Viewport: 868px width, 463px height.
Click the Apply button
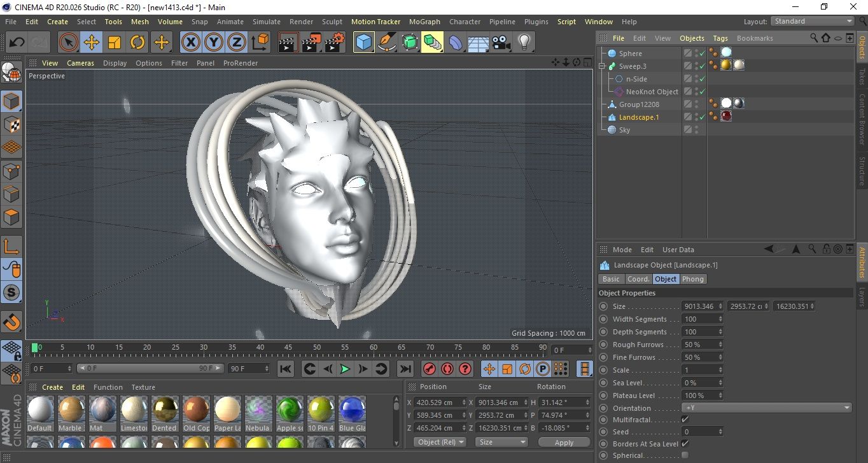point(564,442)
